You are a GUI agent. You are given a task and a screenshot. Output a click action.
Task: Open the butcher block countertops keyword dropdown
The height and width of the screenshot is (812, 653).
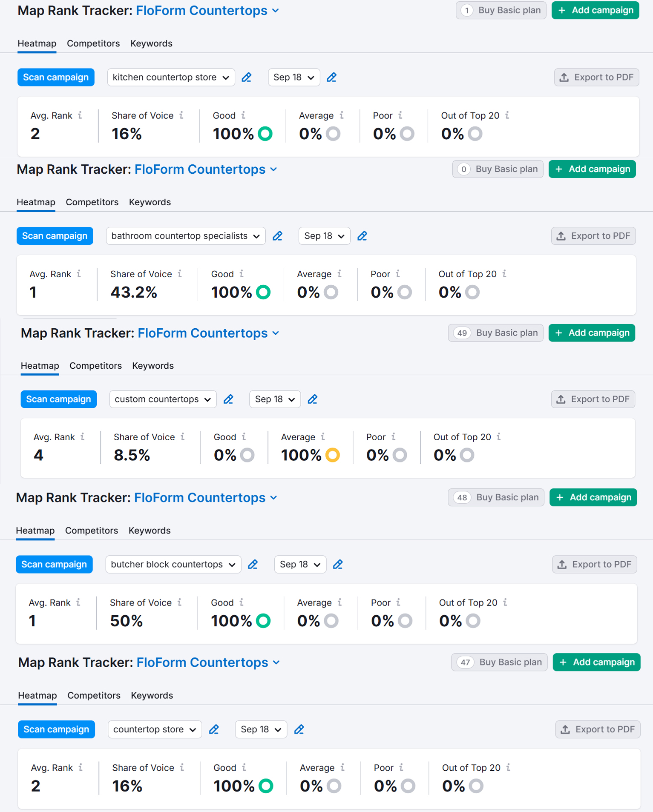(173, 565)
